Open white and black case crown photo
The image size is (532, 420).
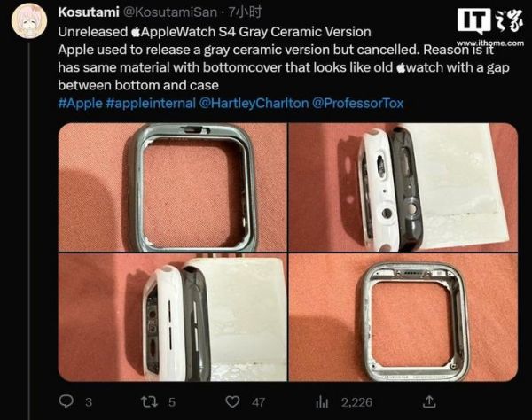[x=403, y=187]
